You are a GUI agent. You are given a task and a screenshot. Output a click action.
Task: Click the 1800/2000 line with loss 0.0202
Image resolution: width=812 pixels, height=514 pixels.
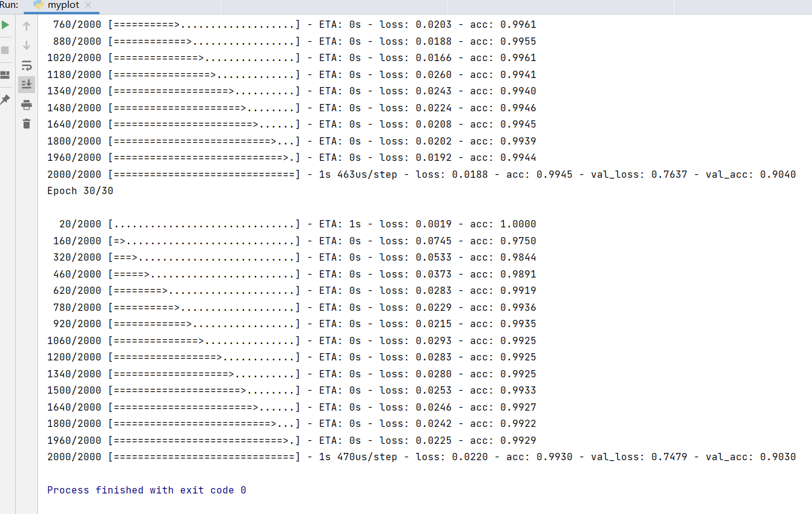(x=292, y=142)
